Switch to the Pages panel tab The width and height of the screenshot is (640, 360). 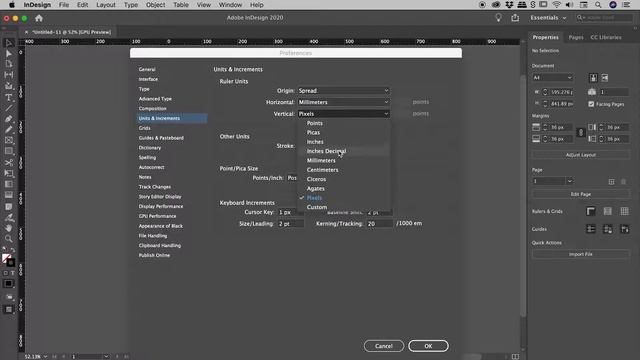tap(576, 37)
